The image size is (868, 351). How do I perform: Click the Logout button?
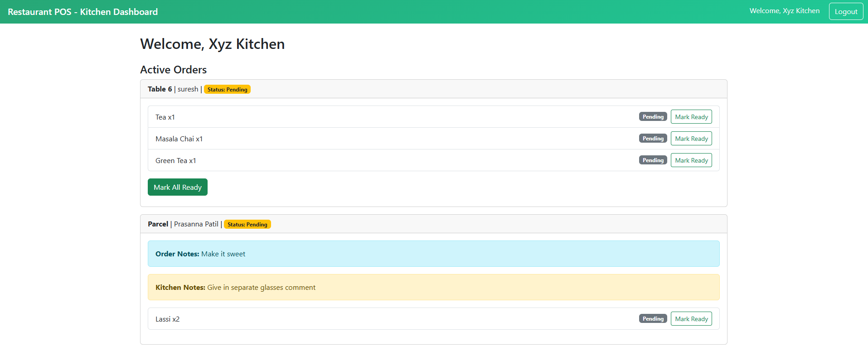846,12
